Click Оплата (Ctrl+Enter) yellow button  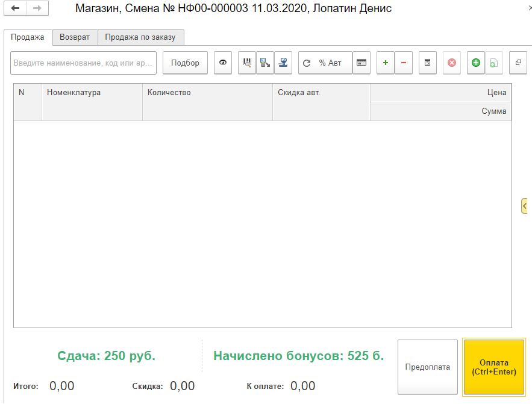494,367
